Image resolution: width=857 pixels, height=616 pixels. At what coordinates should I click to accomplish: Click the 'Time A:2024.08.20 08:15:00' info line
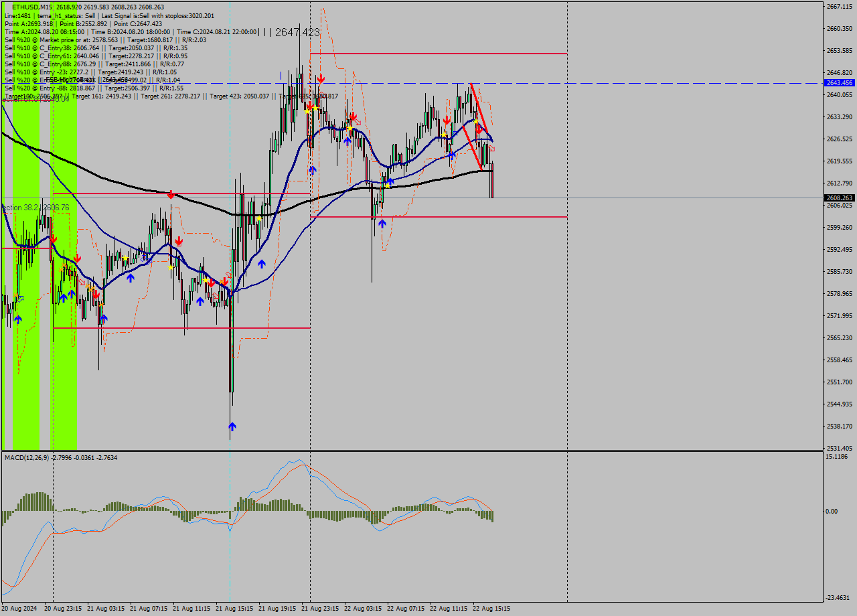point(131,31)
